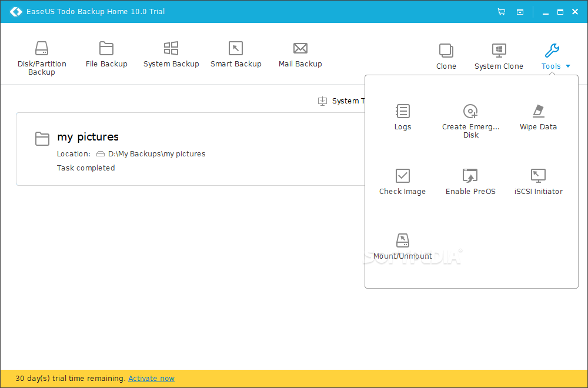The width and height of the screenshot is (588, 388).
Task: Click the backup location path text
Action: coord(157,153)
